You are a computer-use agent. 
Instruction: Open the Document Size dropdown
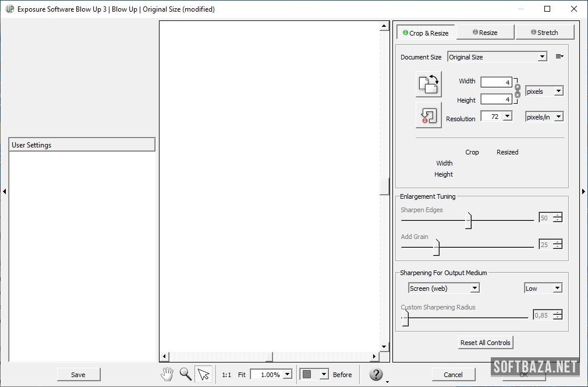(x=497, y=57)
